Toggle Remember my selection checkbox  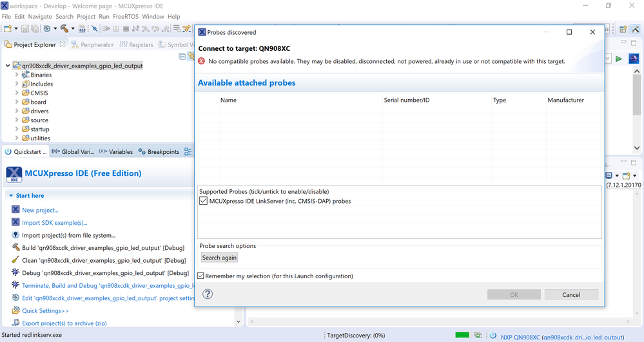[x=201, y=276]
